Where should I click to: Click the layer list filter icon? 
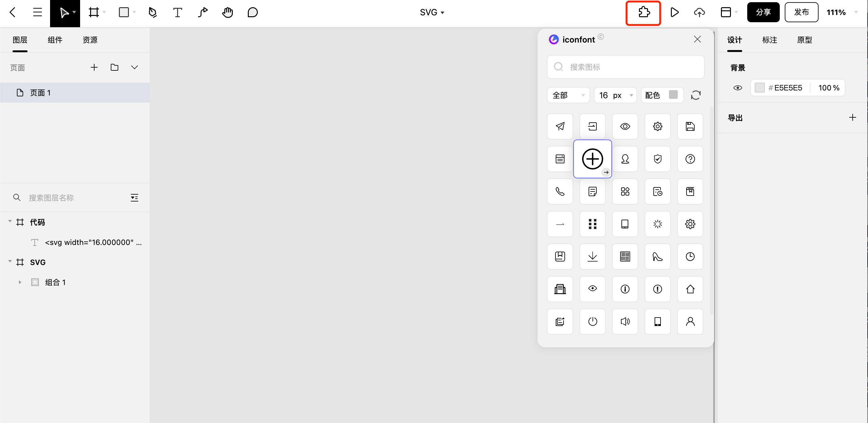pyautogui.click(x=135, y=197)
